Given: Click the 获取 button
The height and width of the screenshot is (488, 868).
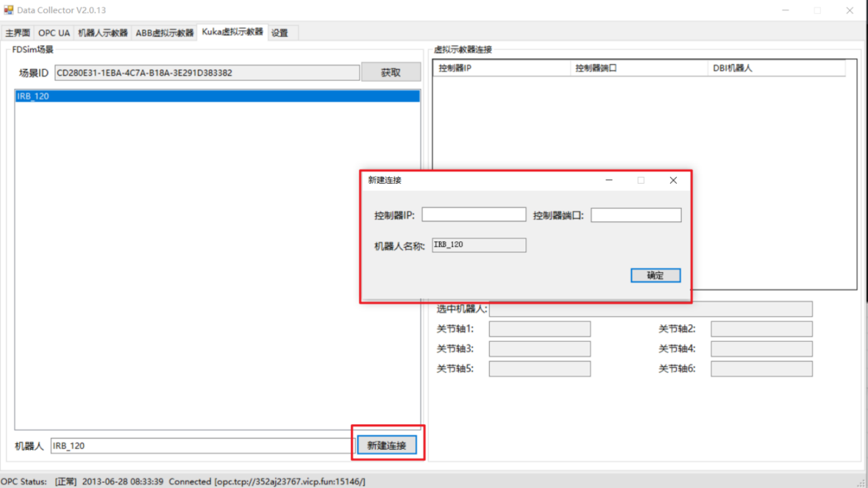Looking at the screenshot, I should pos(390,72).
